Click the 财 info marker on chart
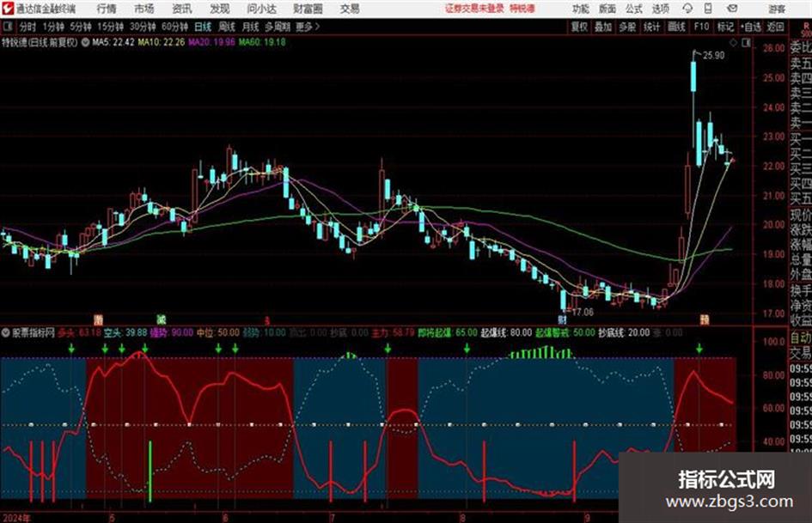Screen dimensions: 812x523 point(562,319)
